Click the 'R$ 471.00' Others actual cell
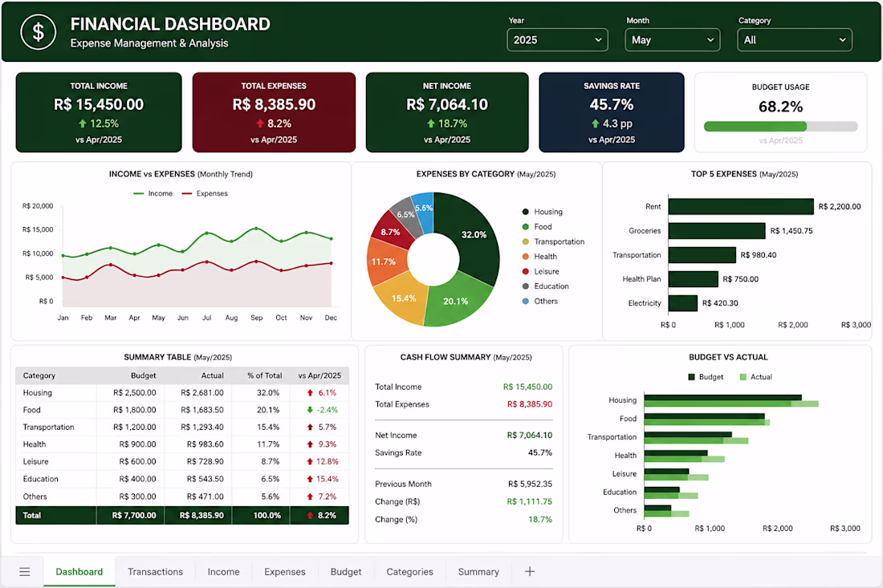This screenshot has height=588, width=883. [x=205, y=497]
